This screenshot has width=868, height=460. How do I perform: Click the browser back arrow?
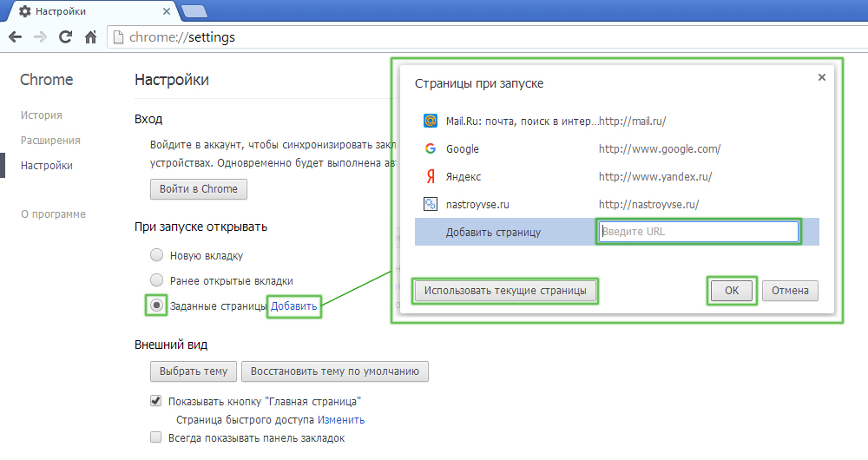16,37
